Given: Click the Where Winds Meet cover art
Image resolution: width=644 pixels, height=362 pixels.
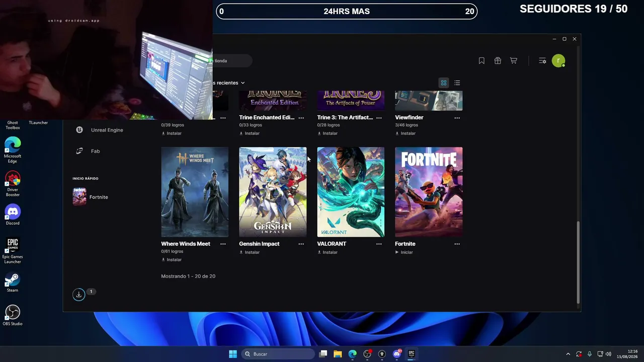Looking at the screenshot, I should [x=195, y=192].
